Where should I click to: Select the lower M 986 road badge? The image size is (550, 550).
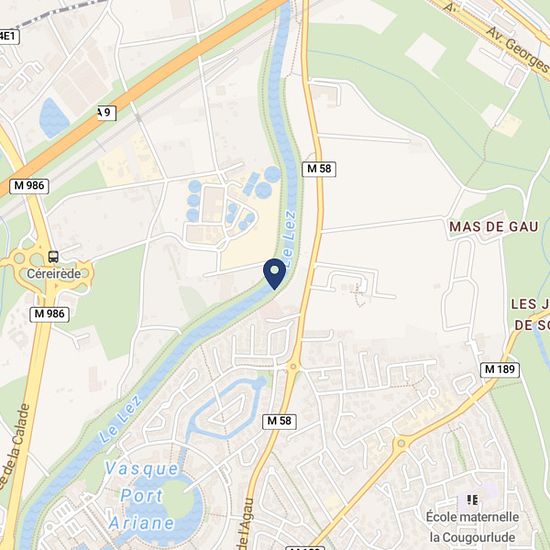click(x=49, y=314)
